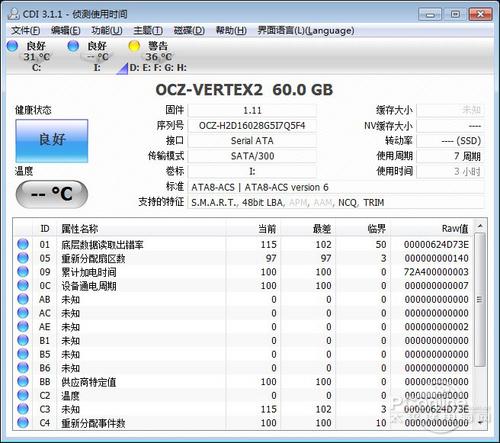
Task: Click status dot for attribute AE
Action: tap(23, 326)
